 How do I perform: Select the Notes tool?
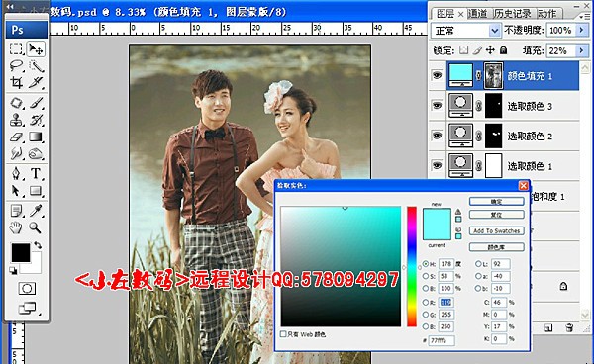click(16, 211)
